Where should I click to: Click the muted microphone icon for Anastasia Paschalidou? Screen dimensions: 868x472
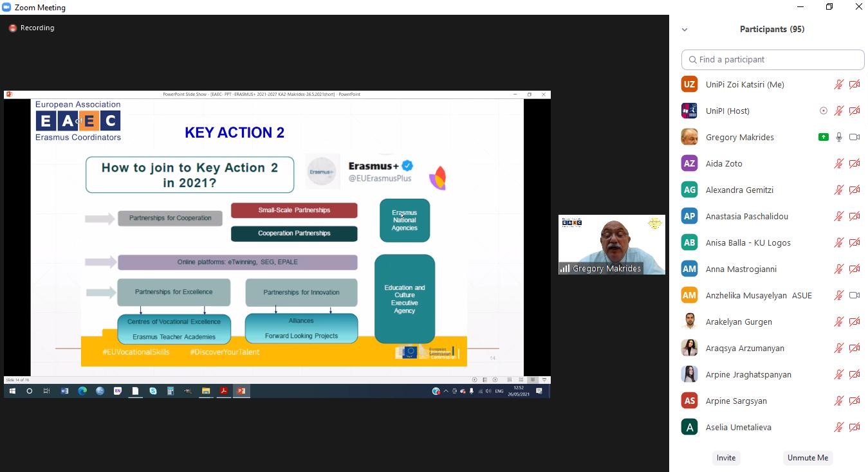pyautogui.click(x=839, y=216)
